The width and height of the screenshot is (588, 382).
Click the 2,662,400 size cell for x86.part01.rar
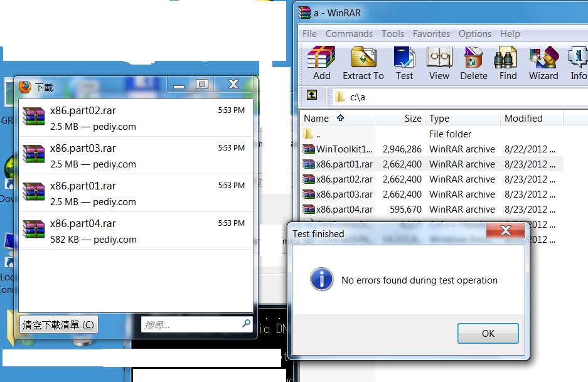(x=402, y=164)
